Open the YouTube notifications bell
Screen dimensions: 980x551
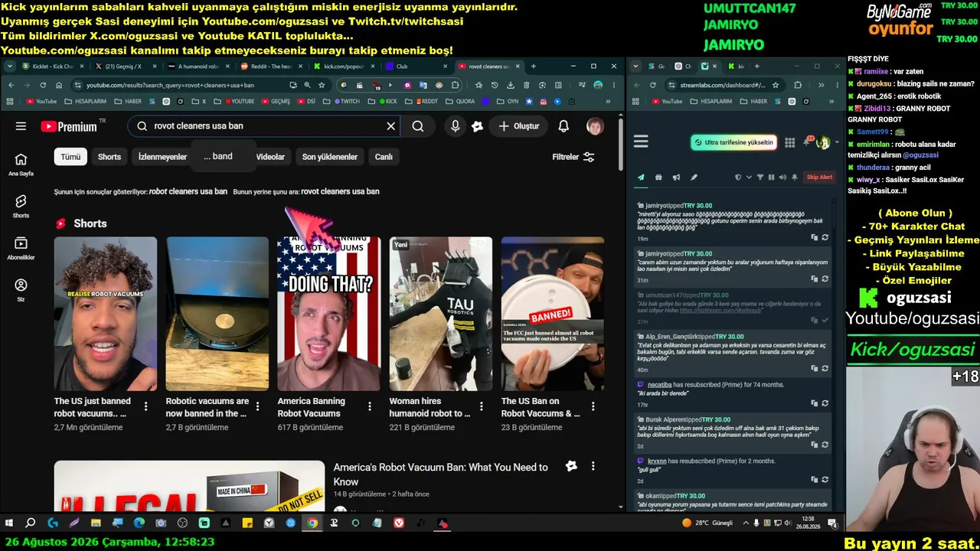[x=563, y=126]
